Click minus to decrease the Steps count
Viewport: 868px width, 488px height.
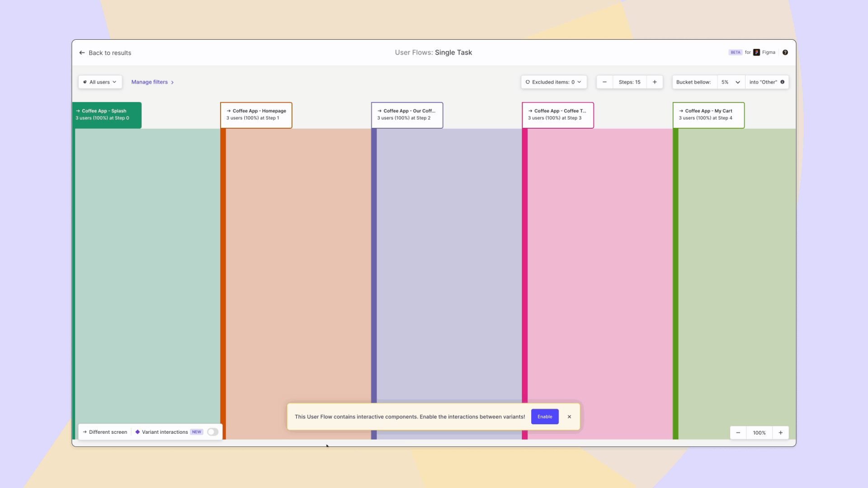click(604, 82)
